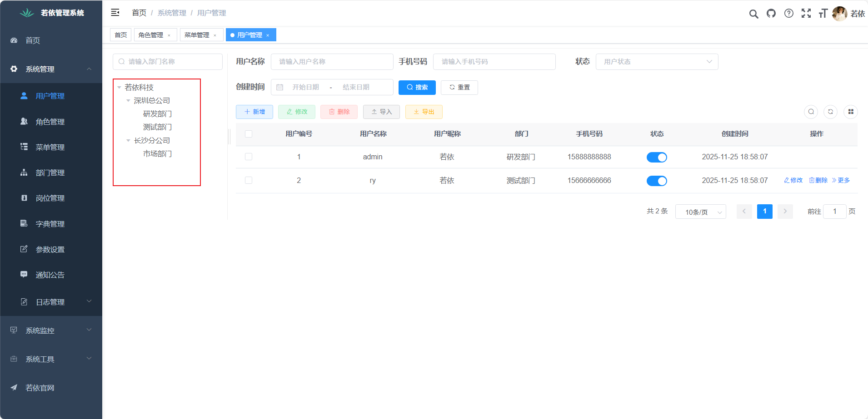Viewport: 868px width, 419px height.
Task: Open 部门管理 in the sidebar
Action: (x=51, y=173)
